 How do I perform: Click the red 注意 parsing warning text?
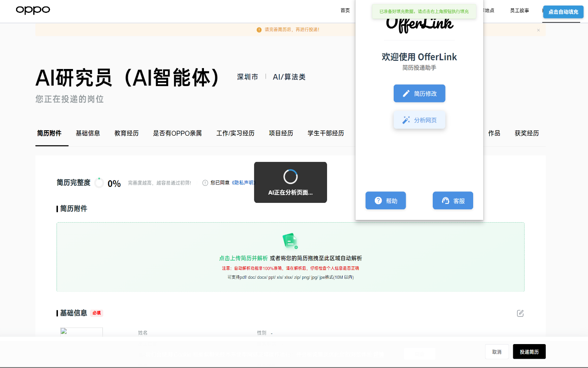[x=290, y=268]
